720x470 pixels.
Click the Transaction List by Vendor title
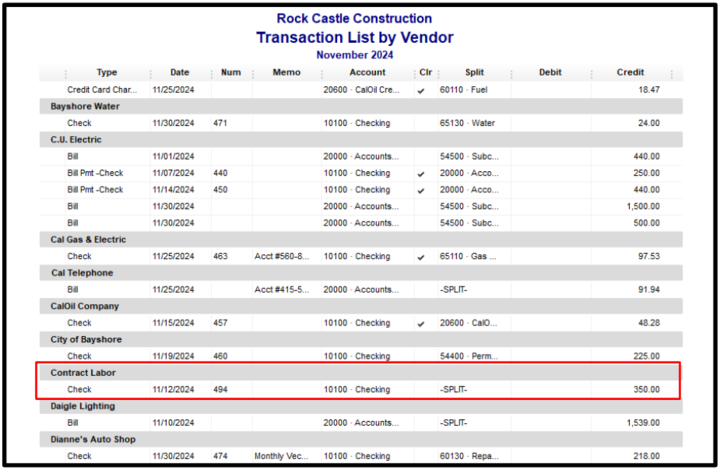coord(354,38)
